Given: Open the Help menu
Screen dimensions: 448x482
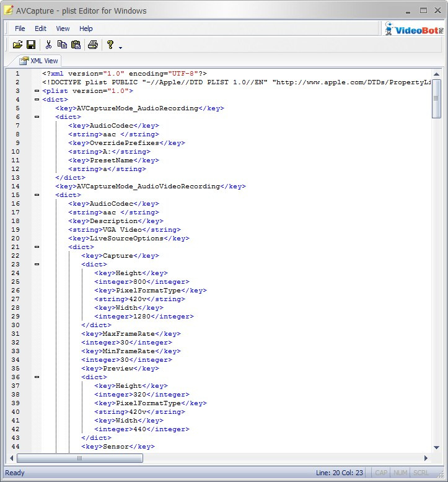Looking at the screenshot, I should click(x=86, y=28).
